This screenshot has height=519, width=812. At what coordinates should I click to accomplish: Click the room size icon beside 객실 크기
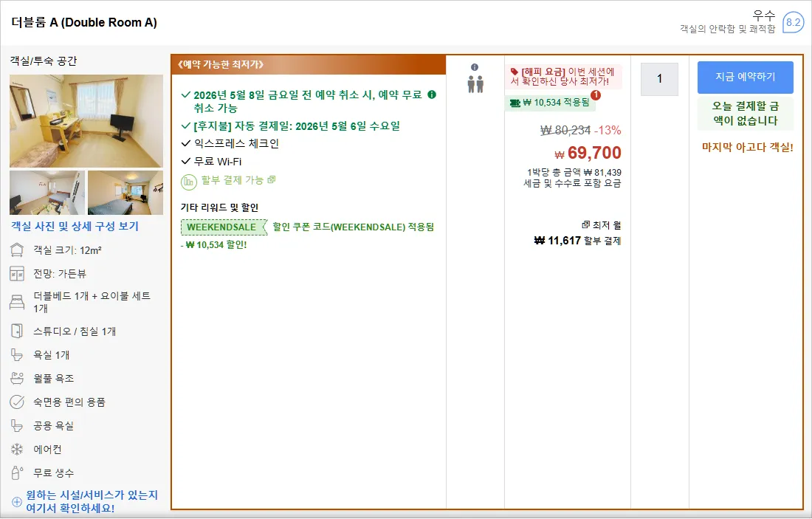pos(17,250)
